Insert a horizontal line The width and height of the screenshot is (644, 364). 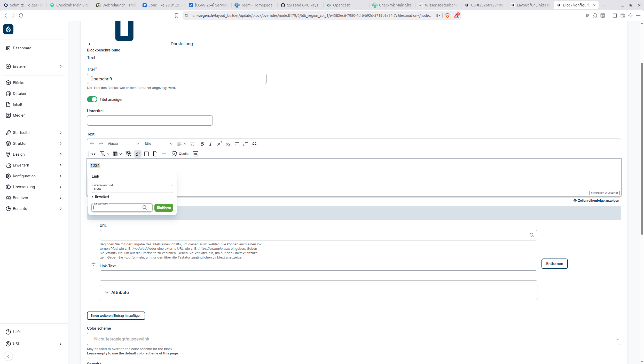click(164, 154)
